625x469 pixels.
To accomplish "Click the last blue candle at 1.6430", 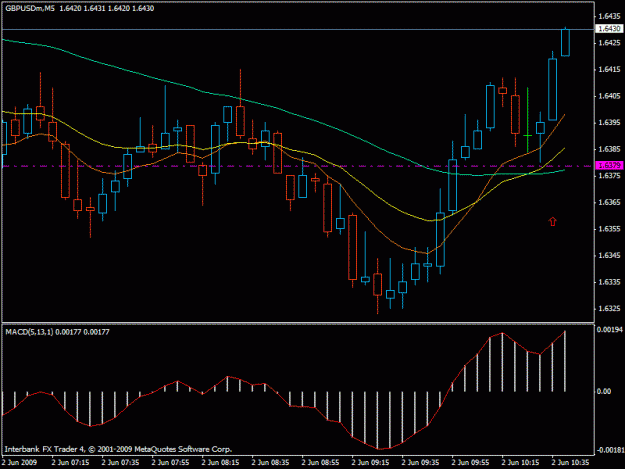I will (565, 42).
